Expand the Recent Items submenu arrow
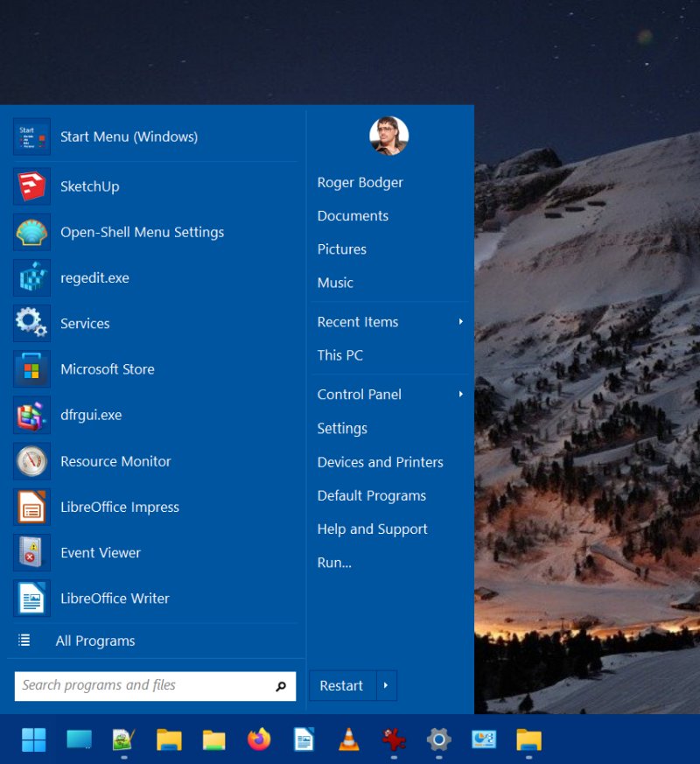Image resolution: width=700 pixels, height=764 pixels. pos(460,322)
